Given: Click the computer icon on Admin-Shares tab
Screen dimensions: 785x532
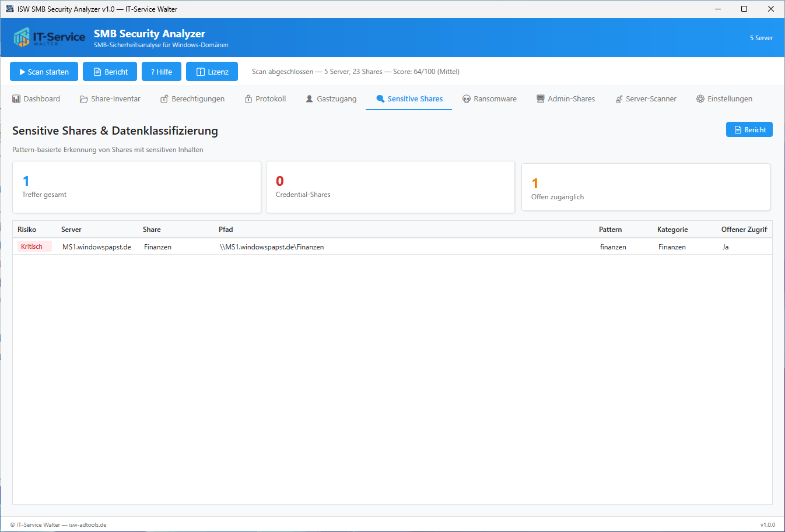Looking at the screenshot, I should 541,99.
